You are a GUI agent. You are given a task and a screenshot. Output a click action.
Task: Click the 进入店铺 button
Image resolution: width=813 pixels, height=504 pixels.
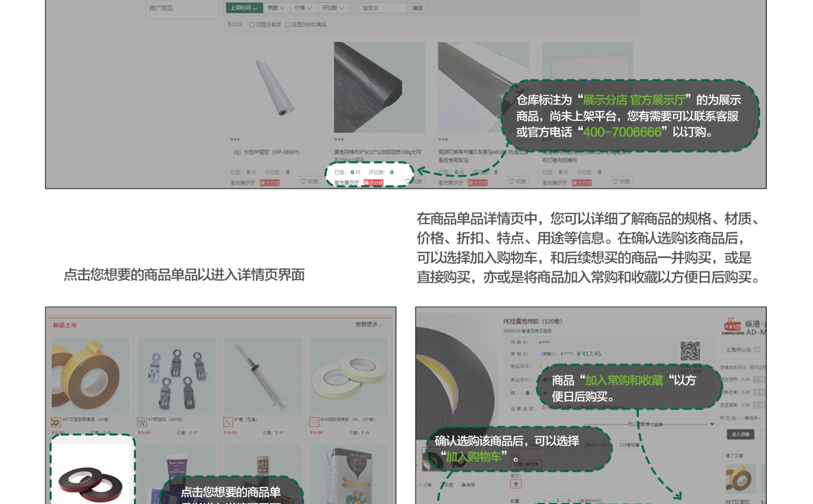(x=740, y=434)
